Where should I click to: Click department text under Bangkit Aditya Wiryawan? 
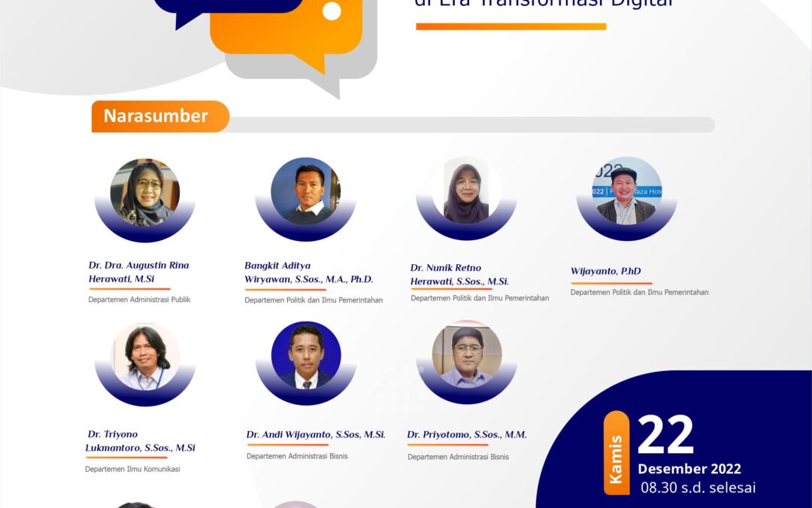pyautogui.click(x=314, y=300)
